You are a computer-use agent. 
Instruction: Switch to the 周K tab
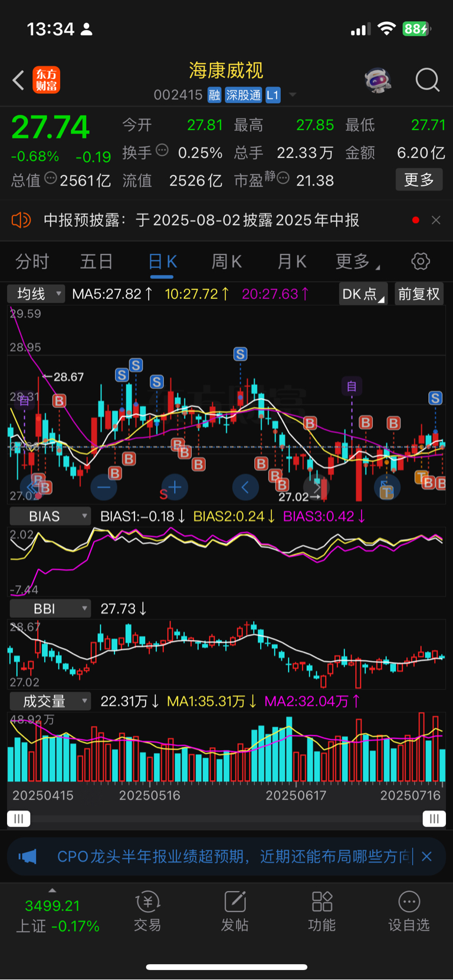point(226,262)
